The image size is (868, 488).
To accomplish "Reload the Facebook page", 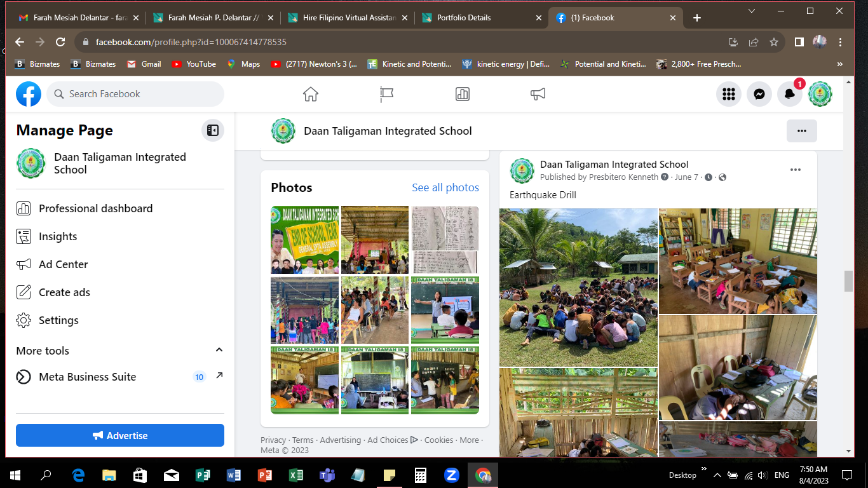I will click(x=60, y=42).
